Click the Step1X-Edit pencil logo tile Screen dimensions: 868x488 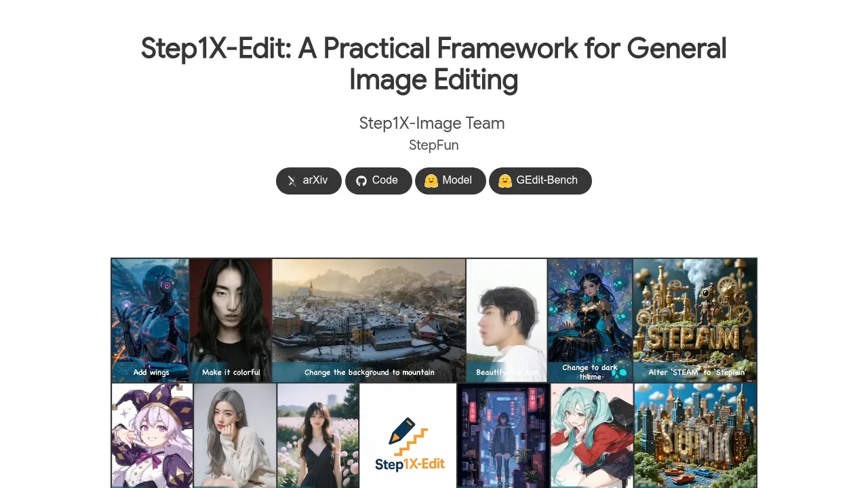(x=409, y=436)
